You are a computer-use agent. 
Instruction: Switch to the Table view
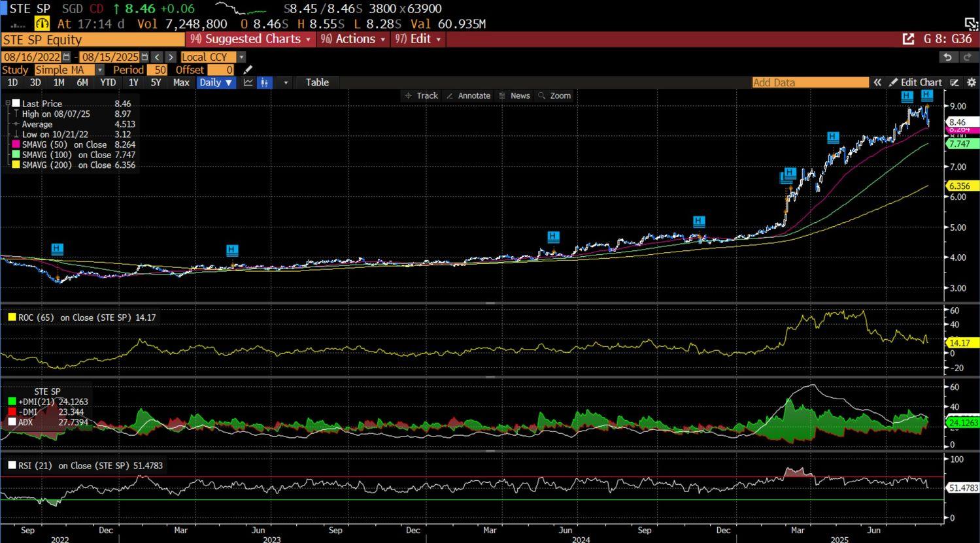point(317,82)
